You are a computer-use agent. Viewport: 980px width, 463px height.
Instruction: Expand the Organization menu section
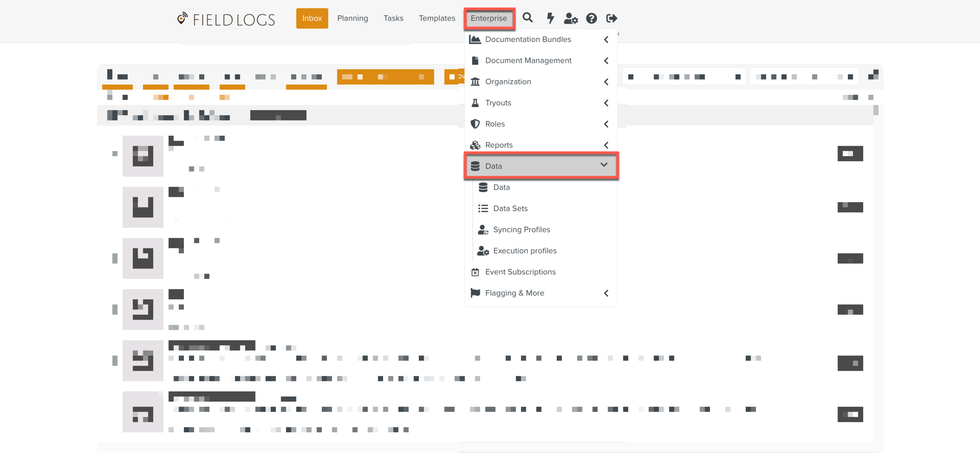tap(508, 82)
